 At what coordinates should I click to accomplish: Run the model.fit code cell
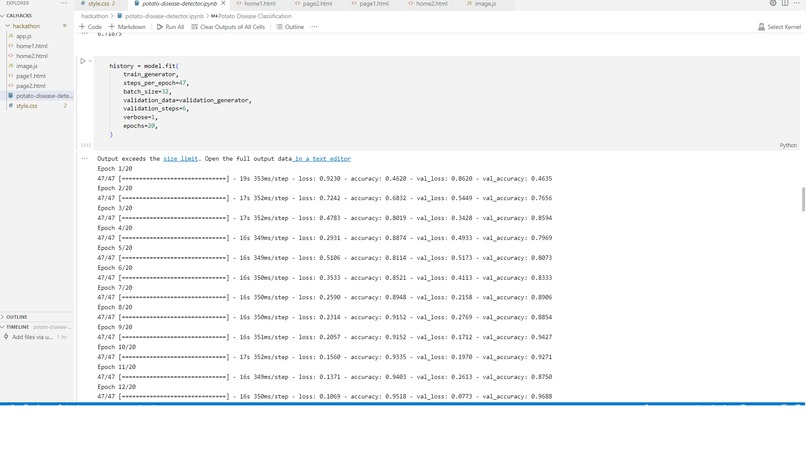pyautogui.click(x=82, y=61)
